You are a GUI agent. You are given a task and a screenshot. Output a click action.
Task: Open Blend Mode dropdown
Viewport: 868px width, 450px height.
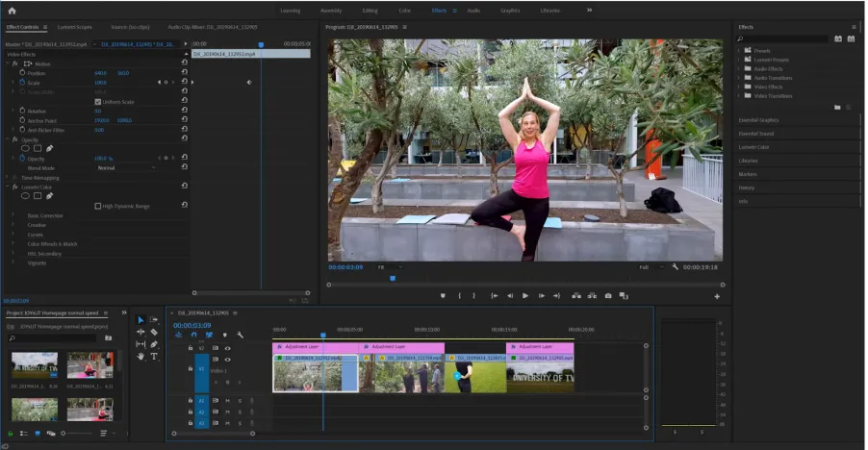pyautogui.click(x=126, y=168)
